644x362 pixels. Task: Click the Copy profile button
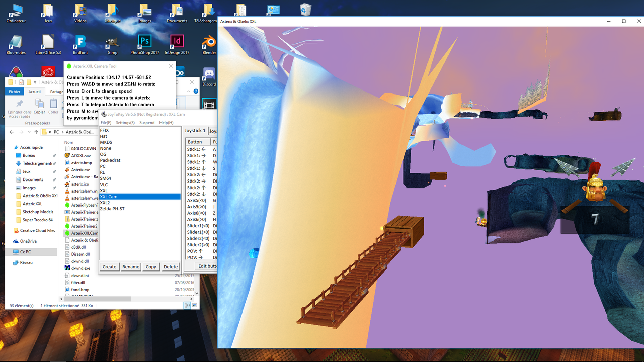click(x=151, y=267)
